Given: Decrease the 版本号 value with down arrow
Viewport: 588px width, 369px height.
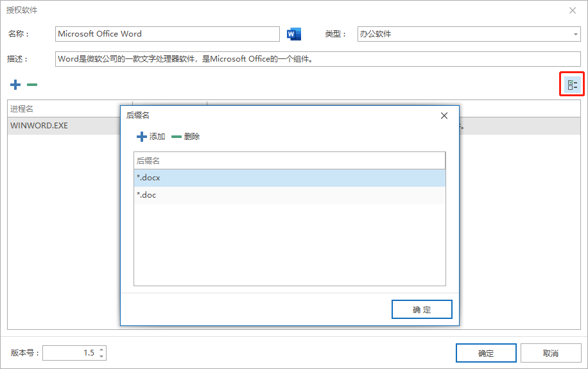Looking at the screenshot, I should click(x=101, y=356).
